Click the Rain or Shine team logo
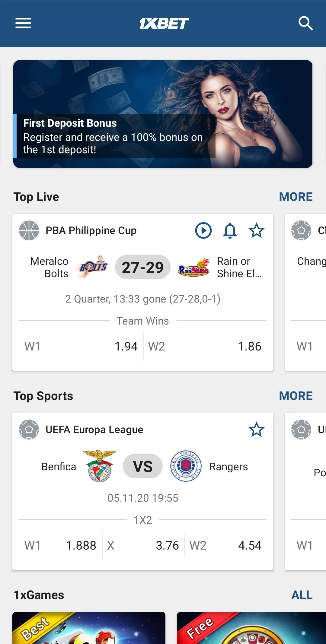Screen dimensions: 326x644 [x=194, y=268]
